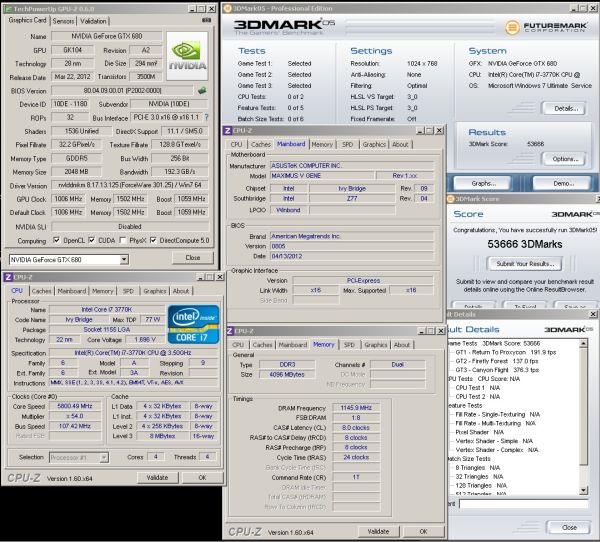Screen dimensions: 600x542
Task: Click the Result Details scrollbar up arrow
Action: click(583, 343)
